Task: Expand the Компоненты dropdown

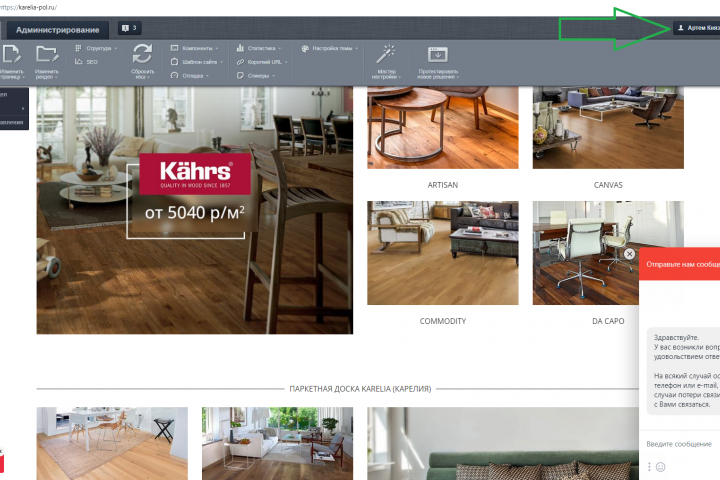Action: [x=194, y=48]
